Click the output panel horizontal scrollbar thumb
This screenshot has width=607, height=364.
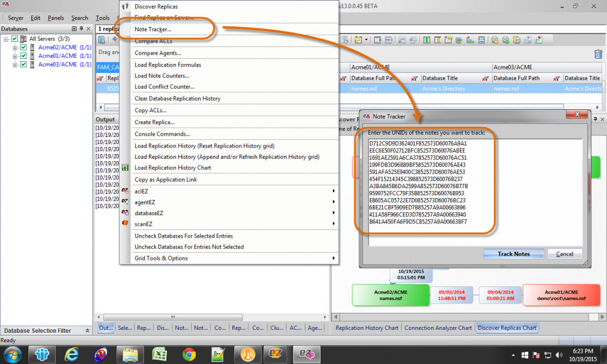[x=173, y=317]
